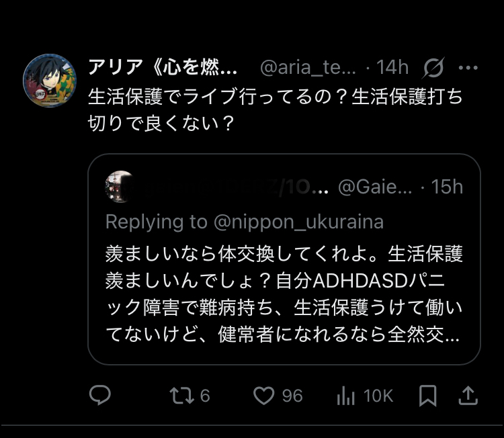Open the Grok slashed circle icon
The height and width of the screenshot is (438, 504).
(433, 68)
